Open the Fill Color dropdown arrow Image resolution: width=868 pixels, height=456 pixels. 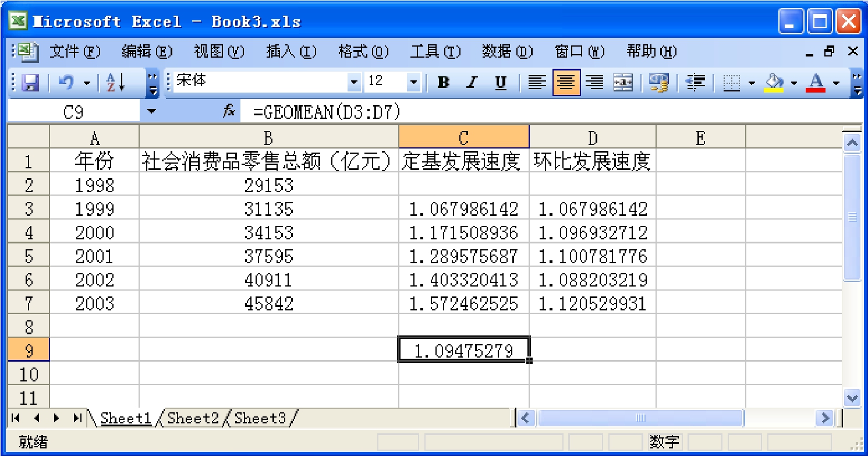tap(794, 83)
